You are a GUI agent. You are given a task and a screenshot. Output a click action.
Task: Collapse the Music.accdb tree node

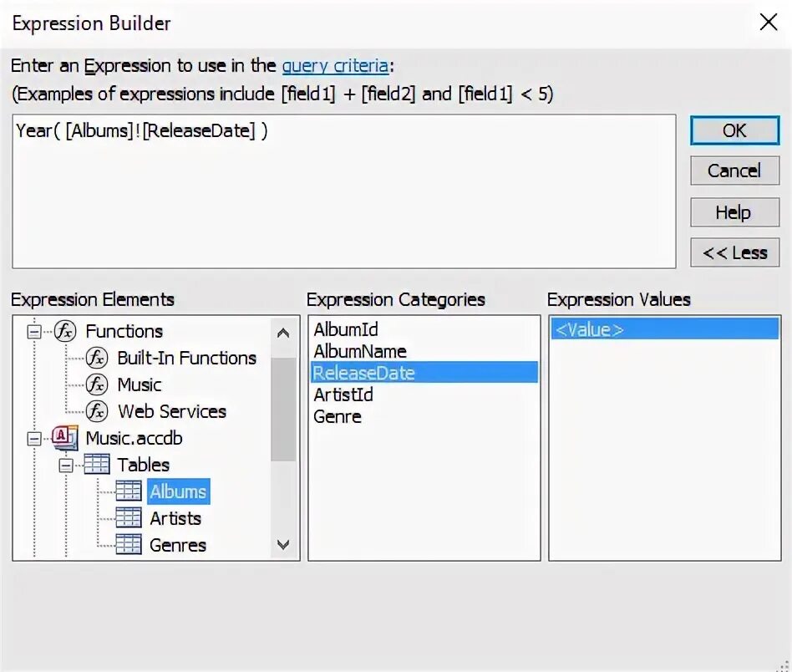coord(34,439)
